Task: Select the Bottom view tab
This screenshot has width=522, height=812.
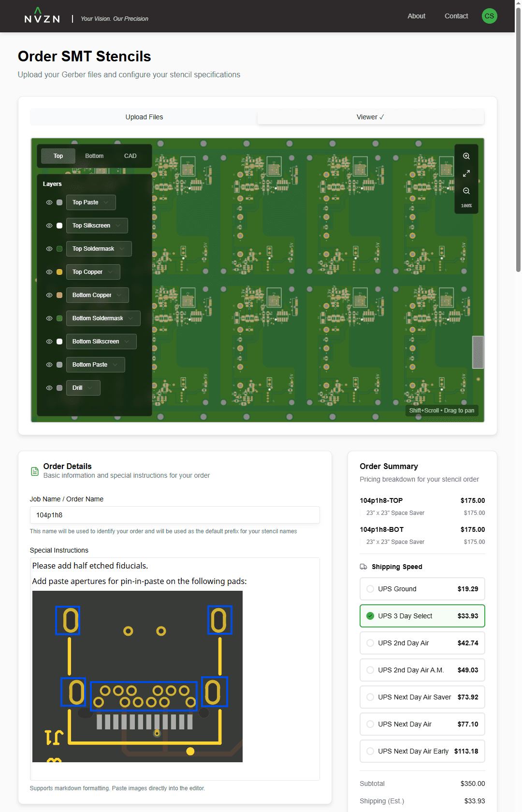Action: [94, 156]
